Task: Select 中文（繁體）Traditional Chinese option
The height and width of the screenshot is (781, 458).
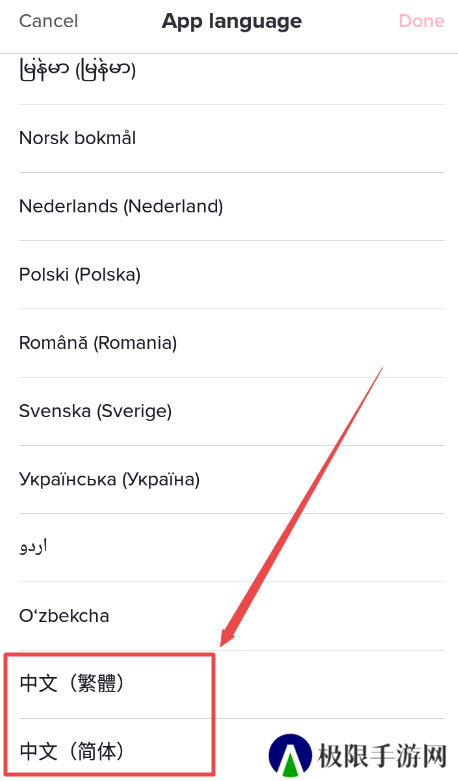Action: (231, 684)
